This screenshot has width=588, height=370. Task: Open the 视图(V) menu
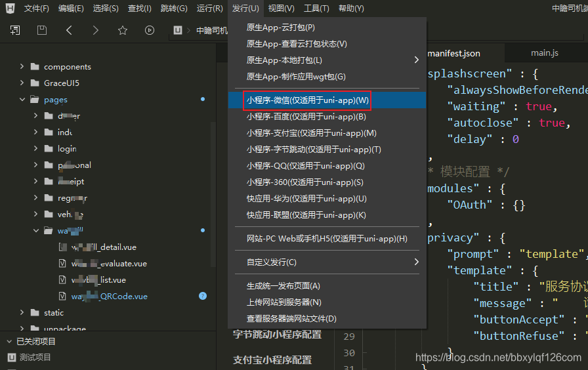[x=282, y=9]
